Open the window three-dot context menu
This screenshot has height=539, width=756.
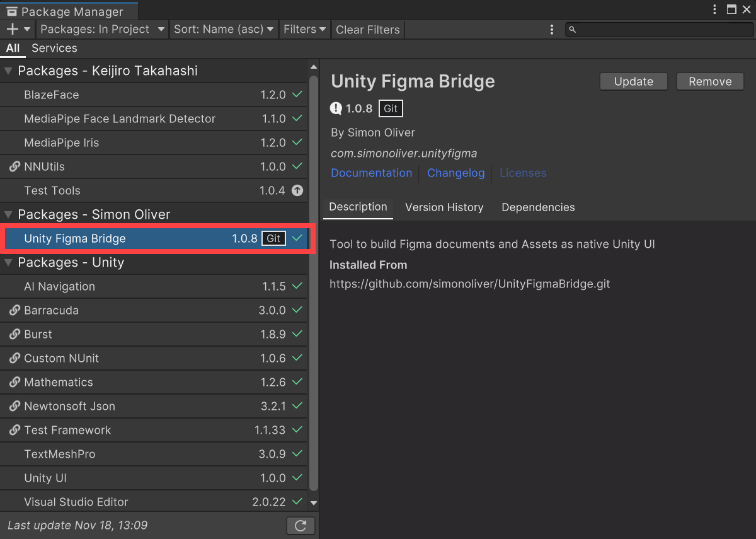click(714, 9)
